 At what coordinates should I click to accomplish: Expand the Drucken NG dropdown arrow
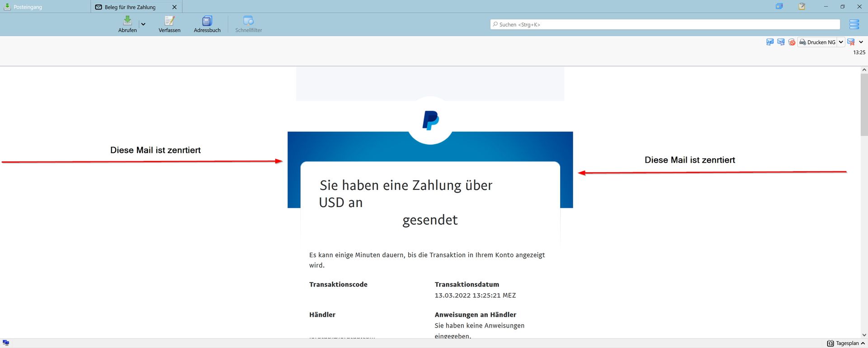pyautogui.click(x=841, y=42)
